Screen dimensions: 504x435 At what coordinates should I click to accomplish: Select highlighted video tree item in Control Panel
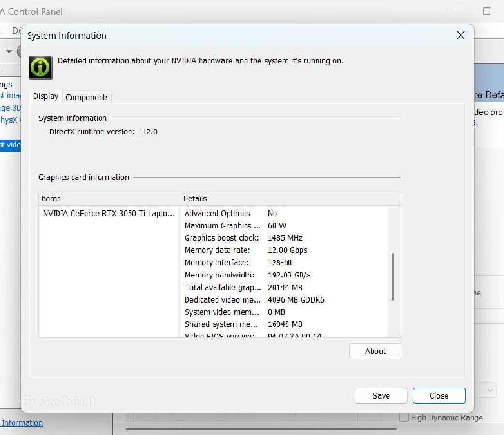coord(10,145)
